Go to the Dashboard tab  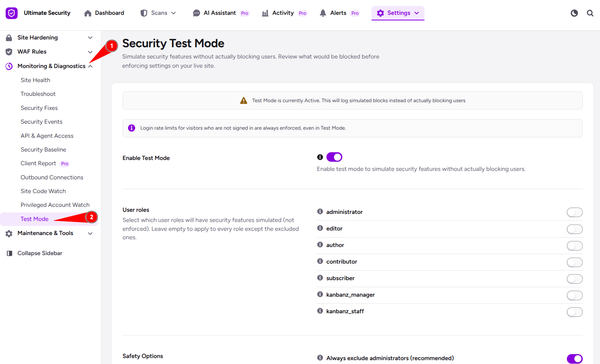[x=104, y=13]
